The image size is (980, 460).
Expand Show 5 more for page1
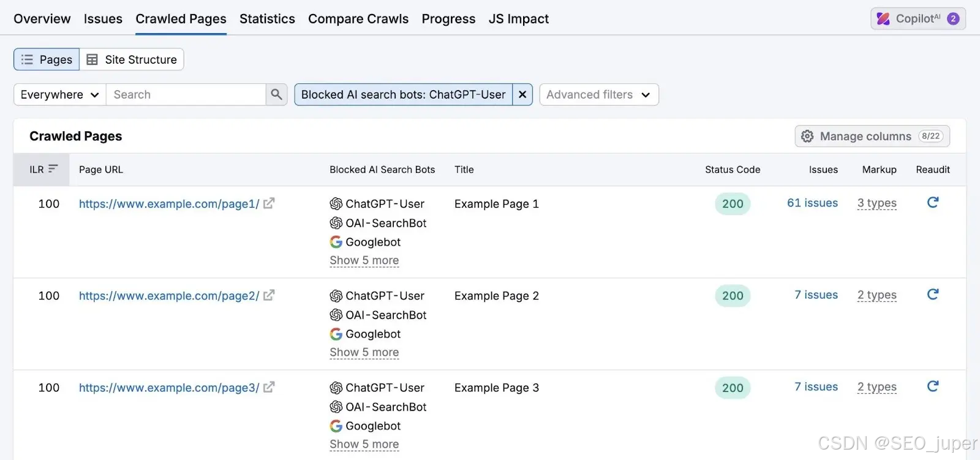tap(364, 260)
